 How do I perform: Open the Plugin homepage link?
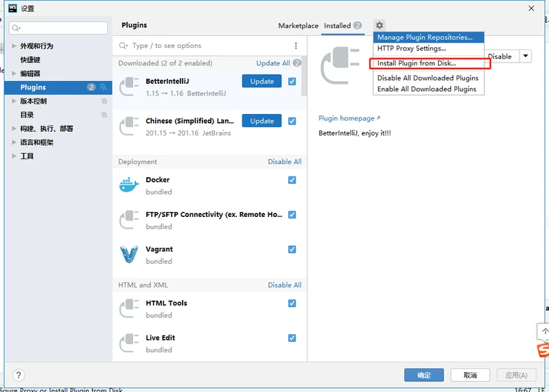click(347, 118)
